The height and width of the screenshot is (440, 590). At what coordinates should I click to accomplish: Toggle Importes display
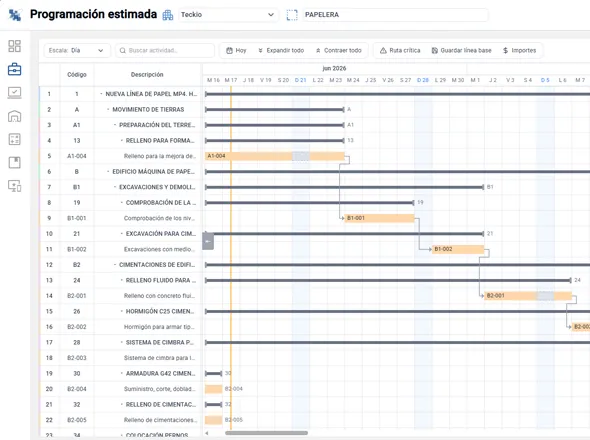click(x=519, y=50)
